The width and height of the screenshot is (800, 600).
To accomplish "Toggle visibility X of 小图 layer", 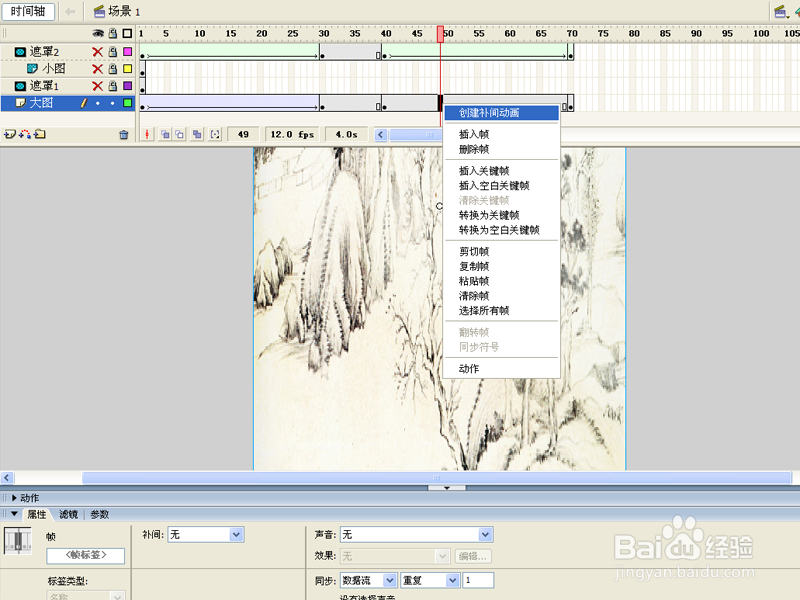I will [97, 68].
